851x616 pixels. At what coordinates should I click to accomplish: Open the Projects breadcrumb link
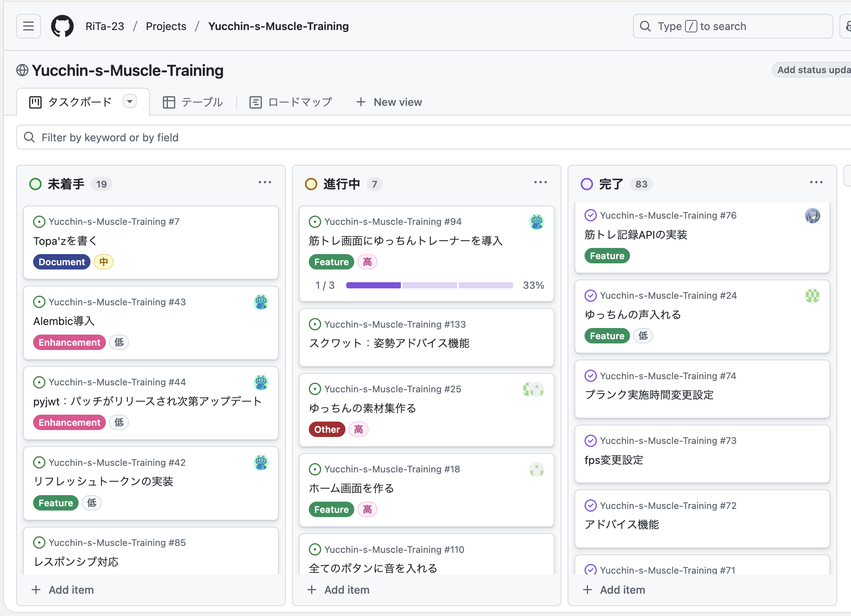coord(166,26)
